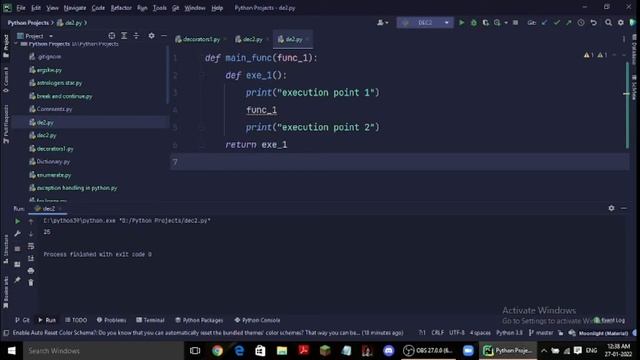
Task: Run with coverage icon in main toolbar
Action: pyautogui.click(x=485, y=23)
